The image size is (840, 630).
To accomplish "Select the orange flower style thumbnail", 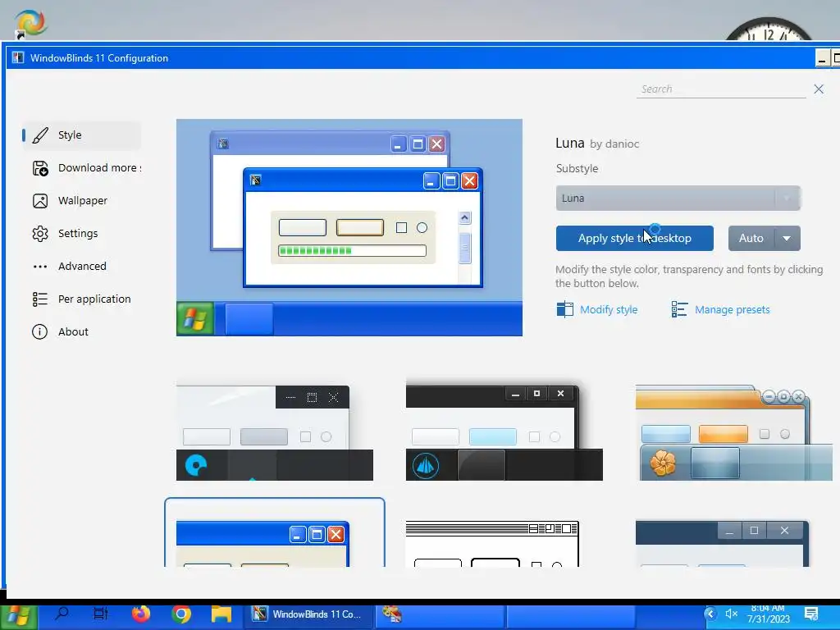I will coord(734,432).
